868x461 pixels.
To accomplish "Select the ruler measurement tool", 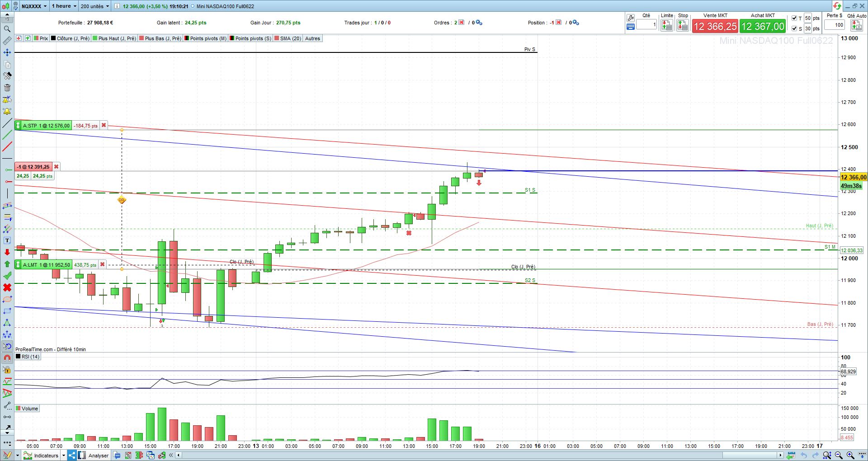I will tap(7, 41).
